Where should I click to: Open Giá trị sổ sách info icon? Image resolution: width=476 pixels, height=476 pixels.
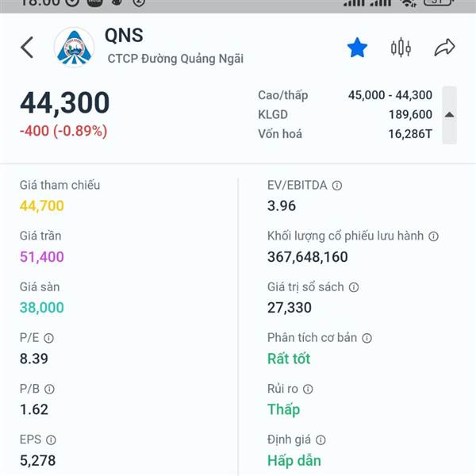point(354,287)
